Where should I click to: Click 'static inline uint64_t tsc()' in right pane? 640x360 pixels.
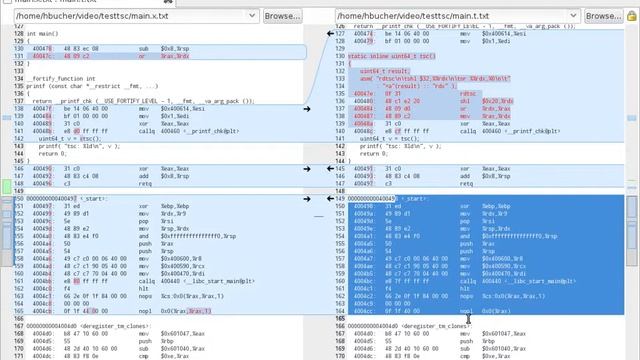[x=391, y=56]
